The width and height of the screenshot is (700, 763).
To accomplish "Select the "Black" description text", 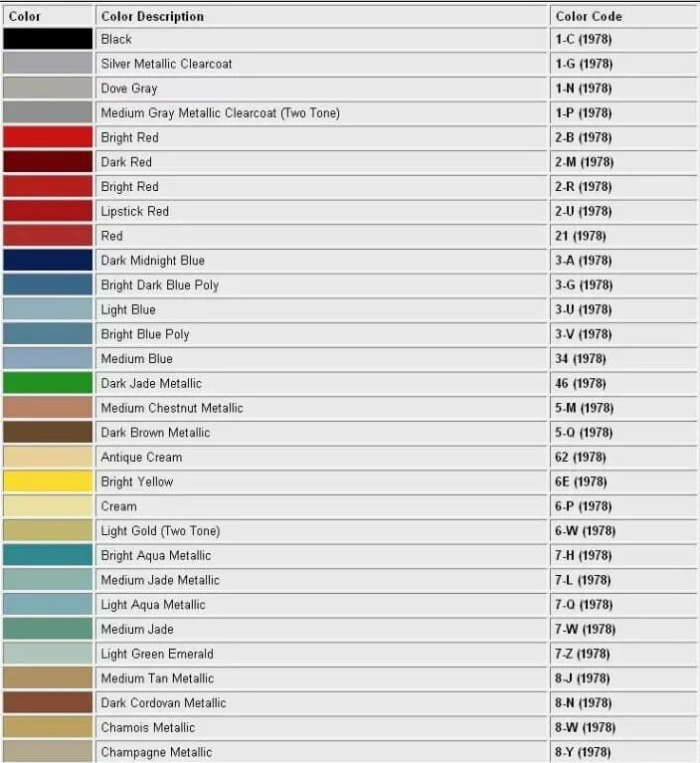I will tap(116, 39).
